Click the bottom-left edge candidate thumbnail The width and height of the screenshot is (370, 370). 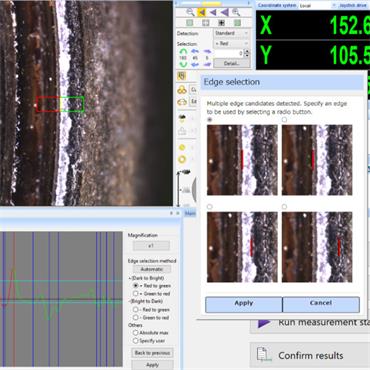[242, 247]
